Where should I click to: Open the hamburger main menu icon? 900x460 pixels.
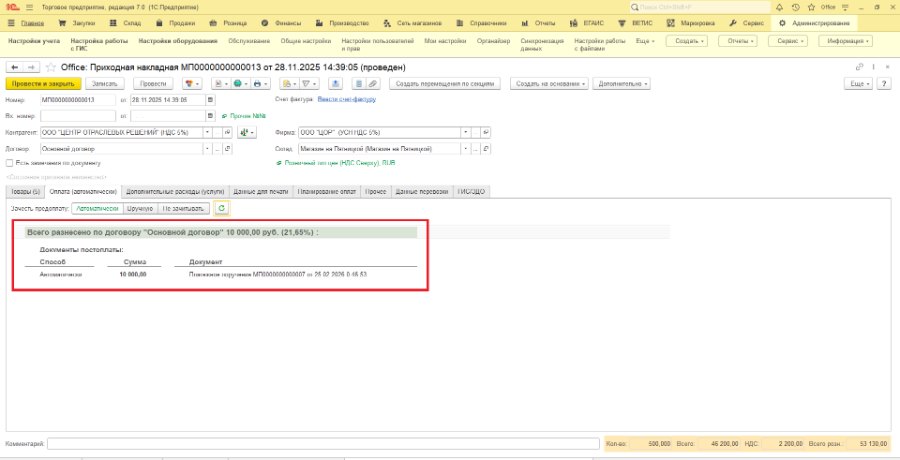click(29, 7)
